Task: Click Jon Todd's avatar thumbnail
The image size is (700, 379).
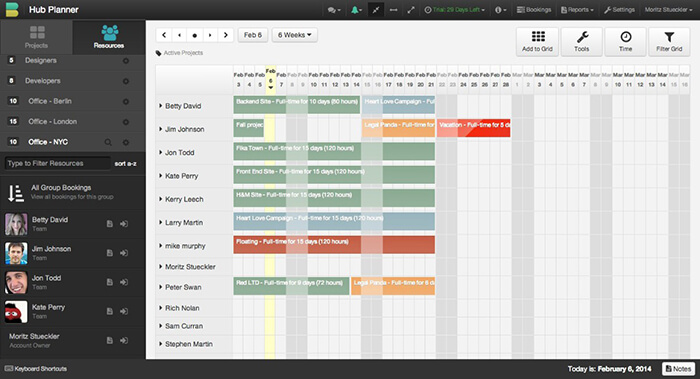Action: [16, 282]
